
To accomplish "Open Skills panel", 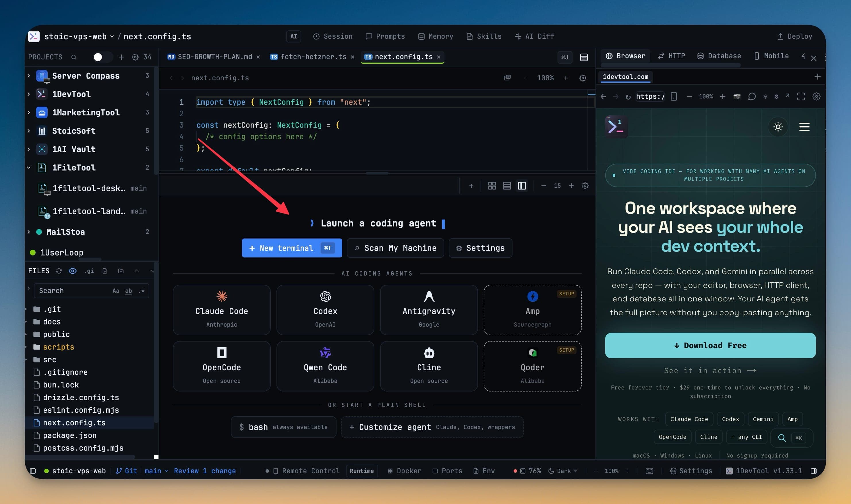I will pyautogui.click(x=484, y=36).
